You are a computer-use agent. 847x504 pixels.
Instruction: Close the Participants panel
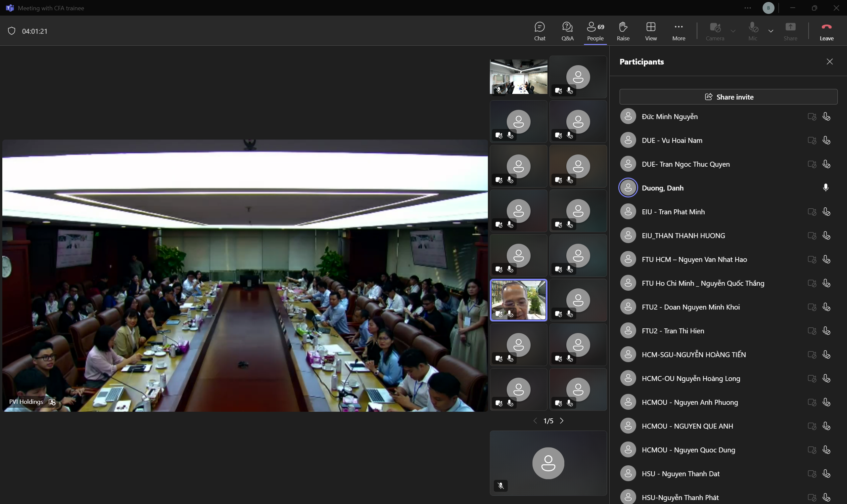tap(829, 62)
